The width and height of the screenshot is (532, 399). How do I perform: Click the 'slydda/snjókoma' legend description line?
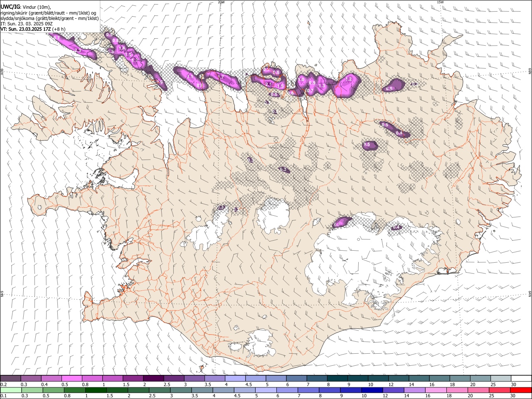point(49,18)
